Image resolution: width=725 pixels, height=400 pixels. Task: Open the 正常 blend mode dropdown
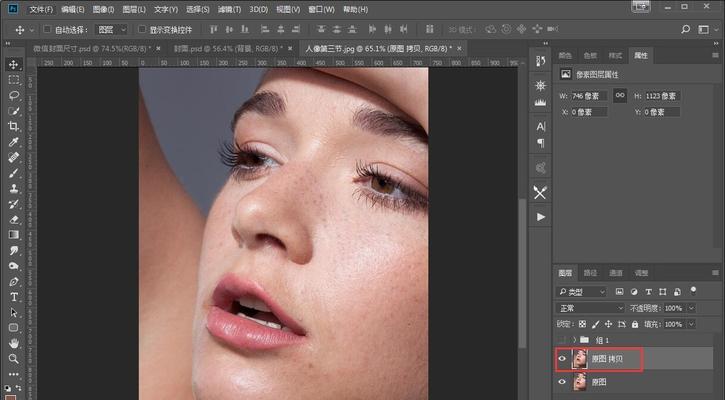tap(590, 308)
